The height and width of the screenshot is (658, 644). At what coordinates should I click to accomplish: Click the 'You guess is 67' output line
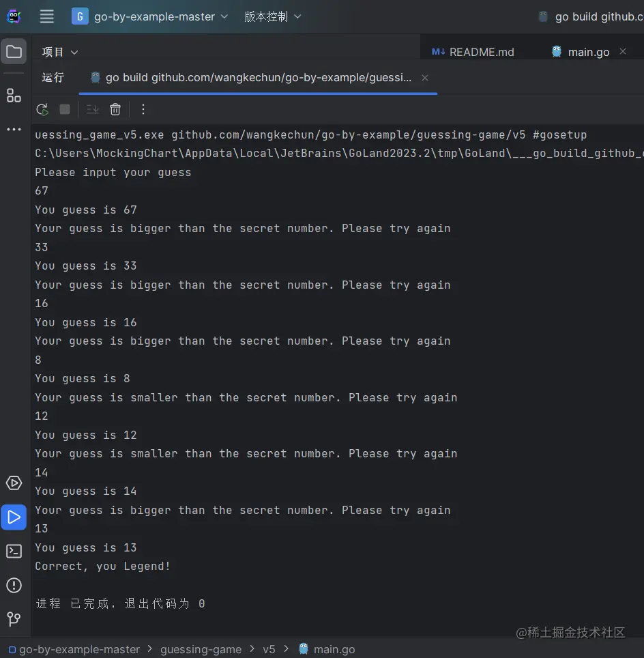click(85, 210)
